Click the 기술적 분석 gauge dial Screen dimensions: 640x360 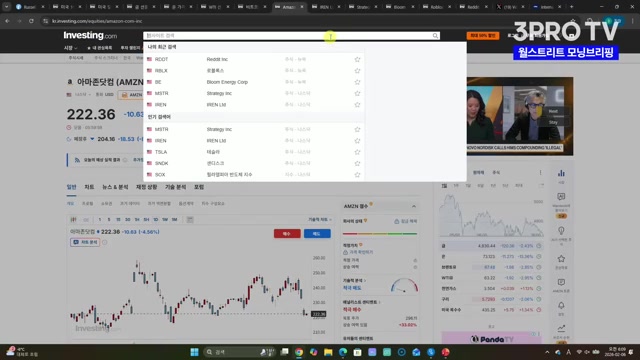pyautogui.click(x=404, y=285)
